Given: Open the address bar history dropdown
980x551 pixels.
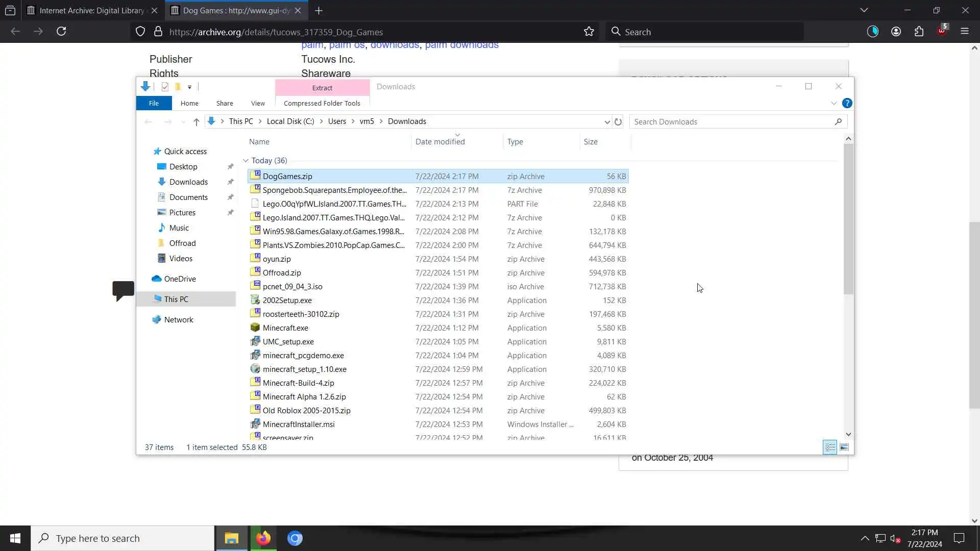Looking at the screenshot, I should pos(606,121).
